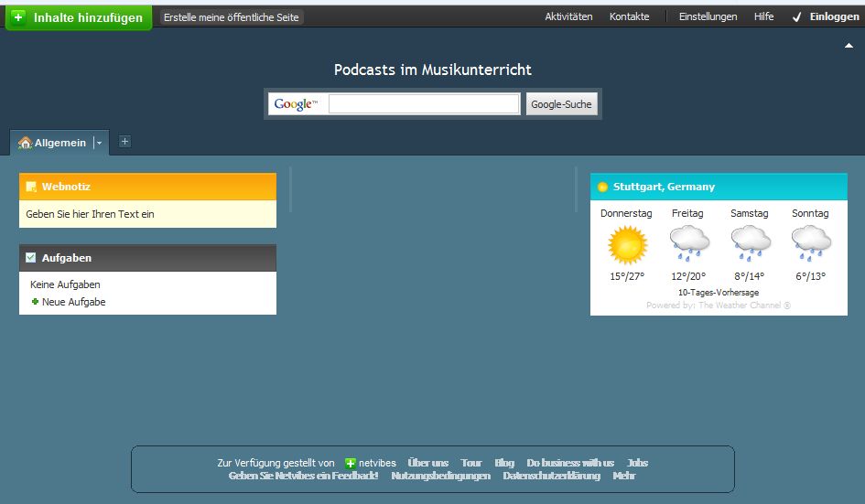This screenshot has height=504, width=865.
Task: Click the Sonntag rain cloud icon
Action: [811, 244]
